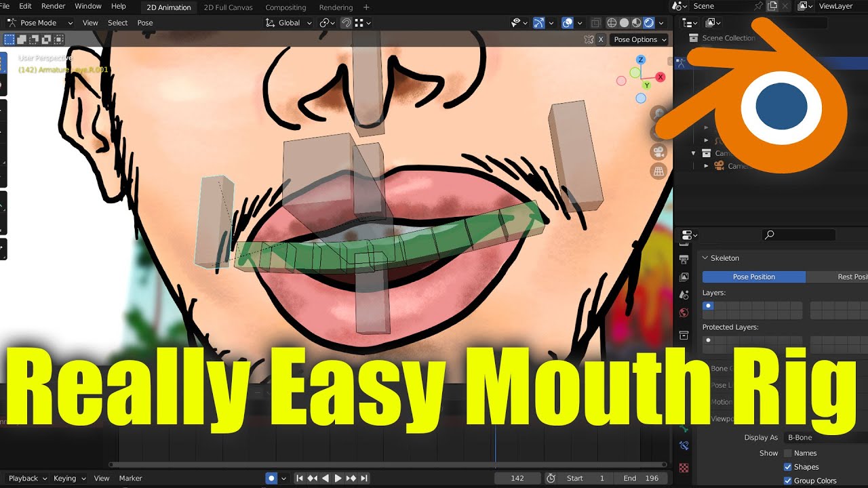Click the properties editor search field
Screen dimensions: 868x488
(x=800, y=235)
